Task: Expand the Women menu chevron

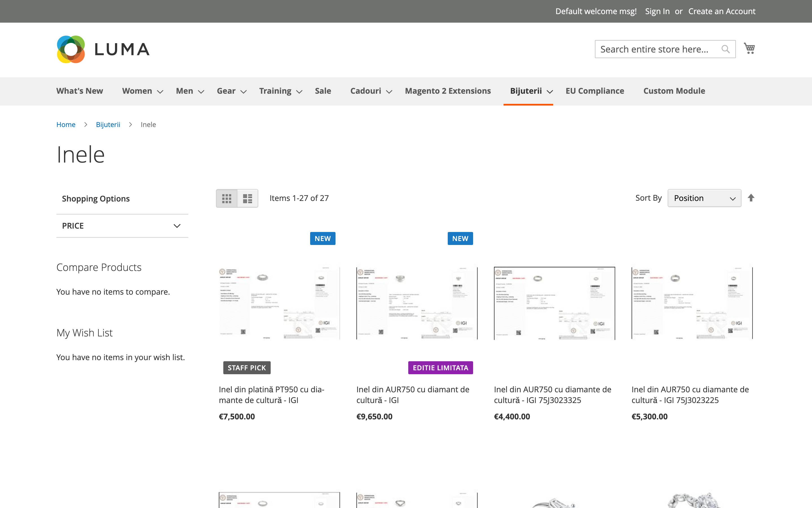Action: pyautogui.click(x=160, y=92)
